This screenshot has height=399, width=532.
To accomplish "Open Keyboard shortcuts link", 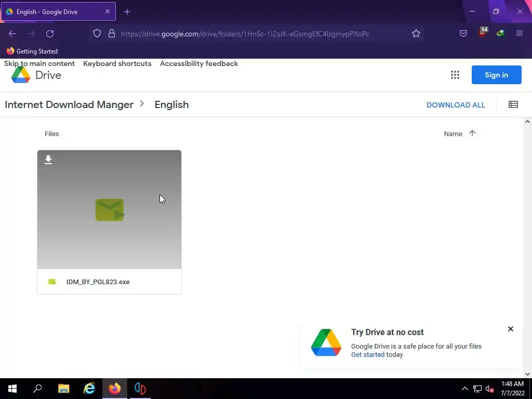I will tap(117, 63).
